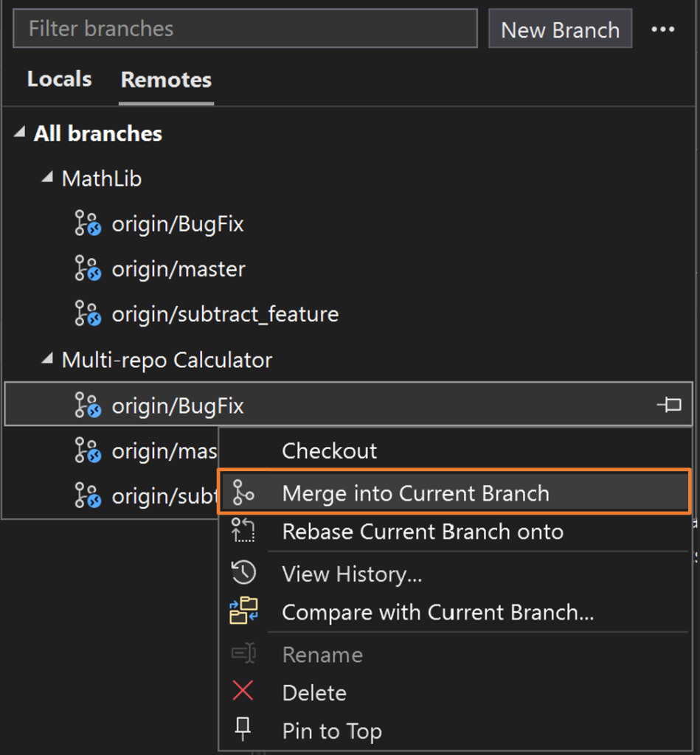The image size is (700, 755).
Task: Switch to the Locals tab
Action: click(x=59, y=80)
